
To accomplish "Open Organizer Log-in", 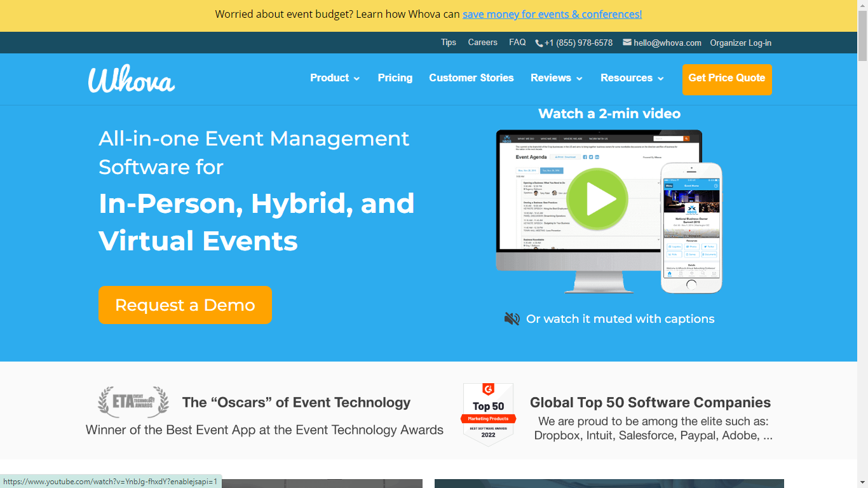I will (741, 43).
